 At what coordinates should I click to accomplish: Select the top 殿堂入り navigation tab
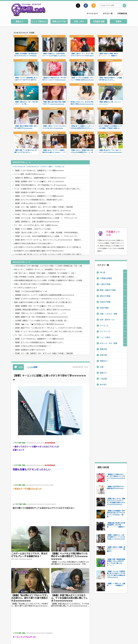[20, 21]
